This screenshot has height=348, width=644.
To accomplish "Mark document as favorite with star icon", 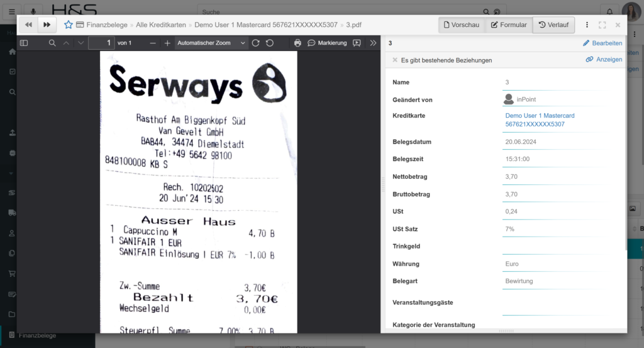I will point(68,25).
